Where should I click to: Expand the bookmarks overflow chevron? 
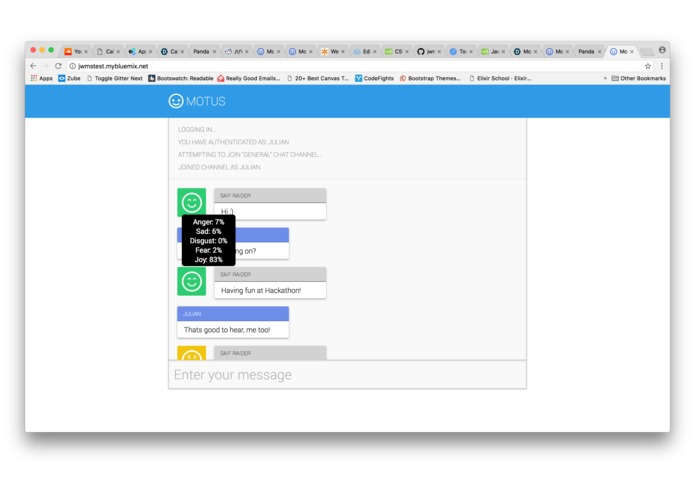point(605,78)
